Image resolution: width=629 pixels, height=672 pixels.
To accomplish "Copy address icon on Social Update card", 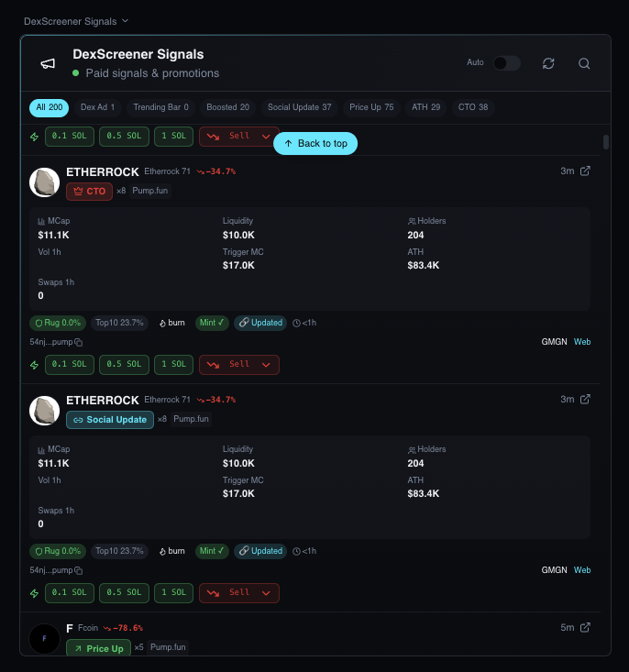I will (x=79, y=571).
